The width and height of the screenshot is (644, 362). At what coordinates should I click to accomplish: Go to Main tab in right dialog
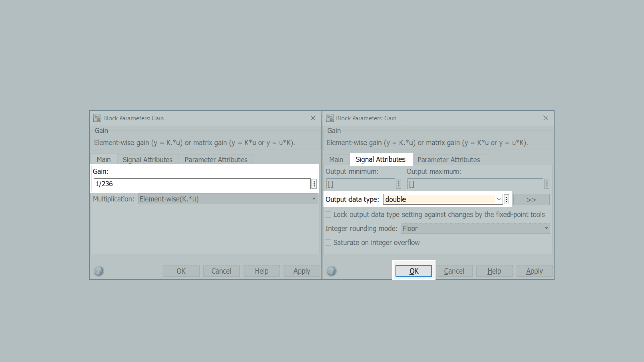[x=336, y=160]
